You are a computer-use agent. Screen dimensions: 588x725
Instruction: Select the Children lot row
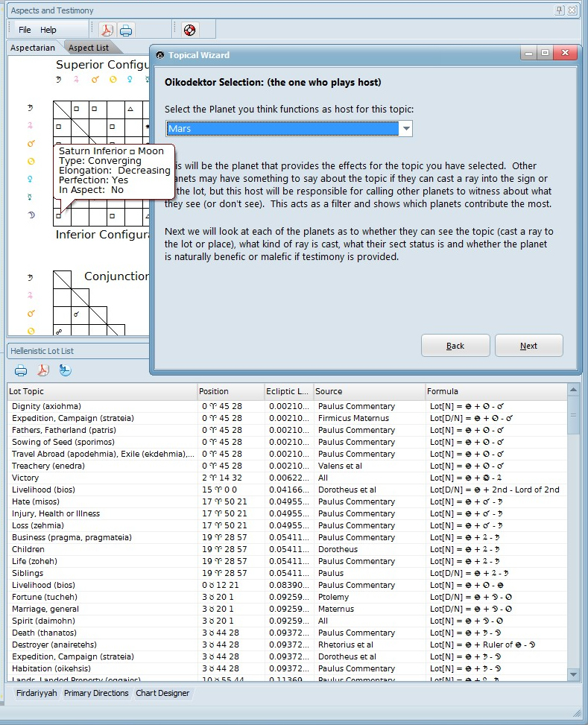[287, 549]
